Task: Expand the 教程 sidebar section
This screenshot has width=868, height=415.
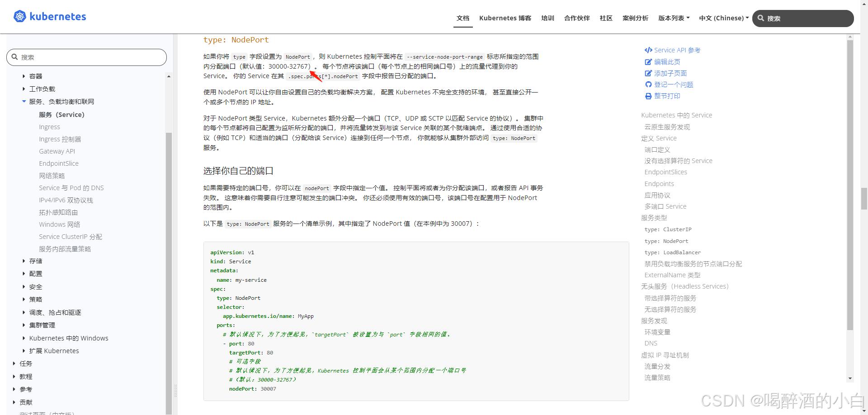Action: point(14,377)
